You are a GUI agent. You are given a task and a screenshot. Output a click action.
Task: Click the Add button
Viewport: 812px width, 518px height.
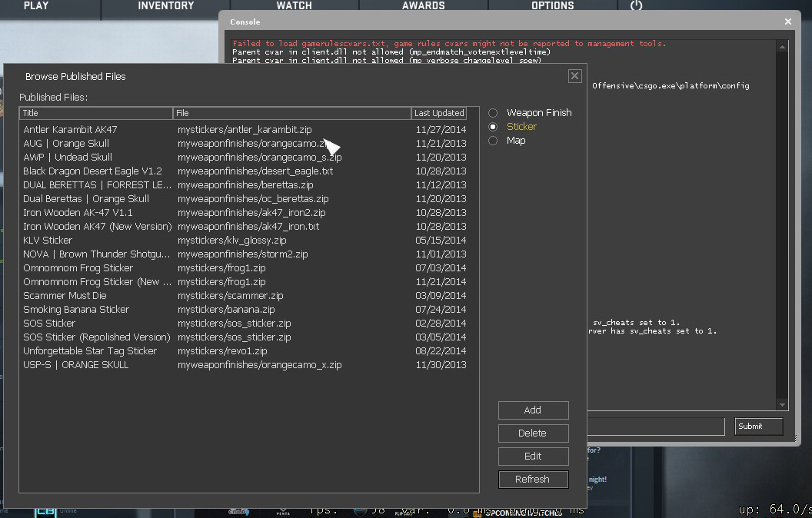pyautogui.click(x=534, y=410)
